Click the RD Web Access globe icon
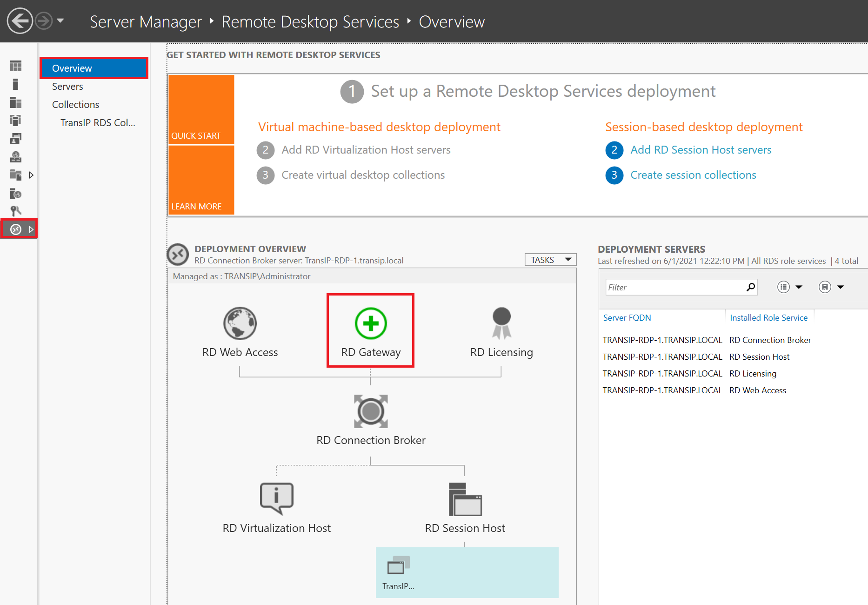868x605 pixels. tap(240, 323)
